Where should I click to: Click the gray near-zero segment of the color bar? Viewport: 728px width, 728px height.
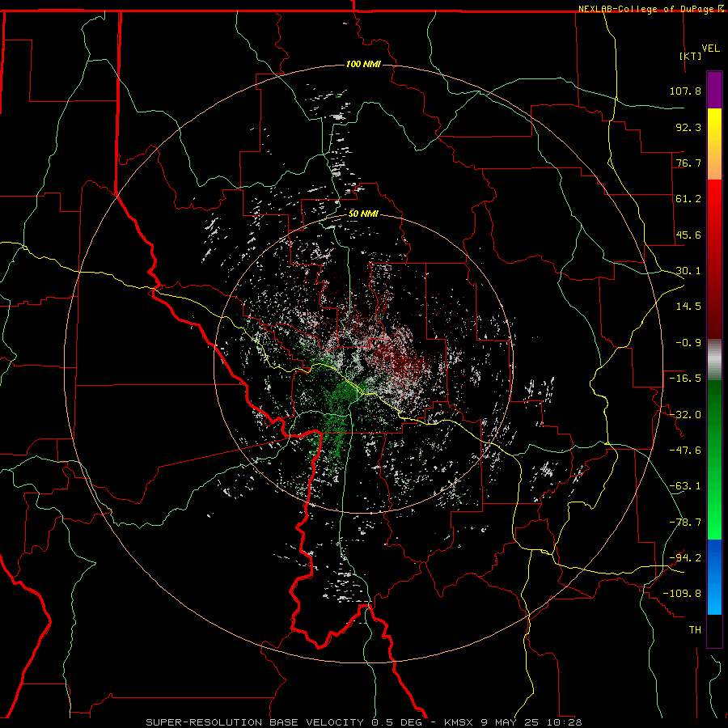714,360
